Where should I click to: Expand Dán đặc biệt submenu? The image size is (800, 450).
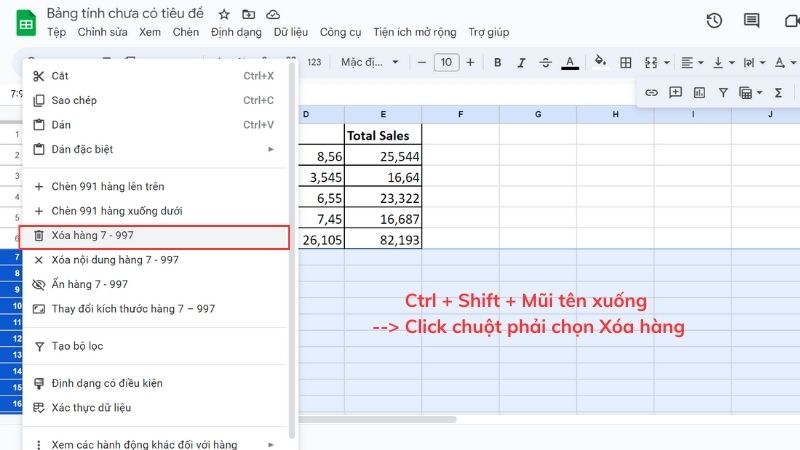coord(155,149)
